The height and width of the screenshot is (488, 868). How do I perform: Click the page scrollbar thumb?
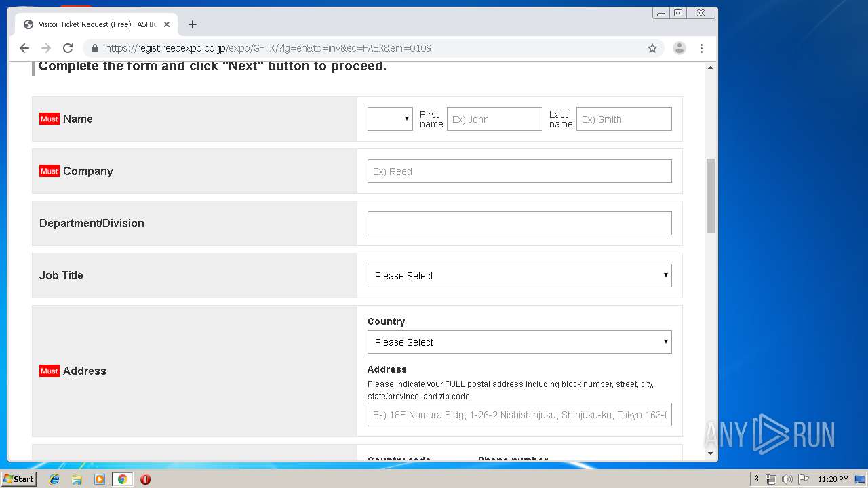pos(711,196)
